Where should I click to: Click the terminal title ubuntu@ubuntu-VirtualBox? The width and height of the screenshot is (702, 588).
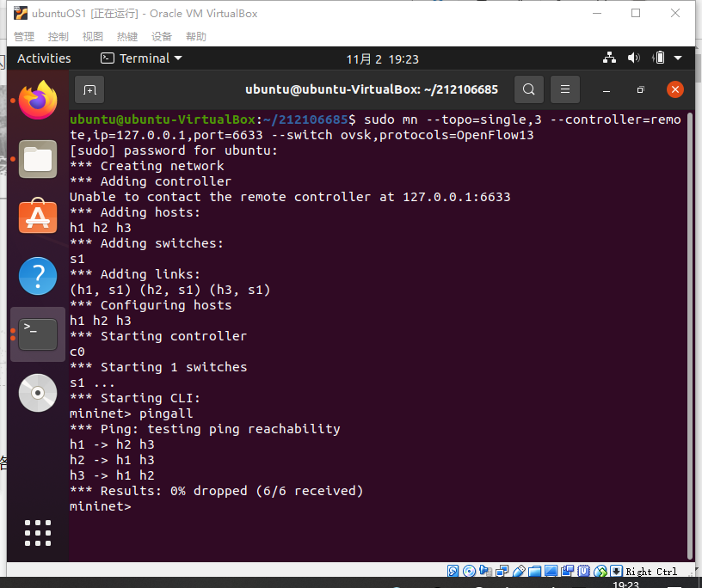(372, 89)
